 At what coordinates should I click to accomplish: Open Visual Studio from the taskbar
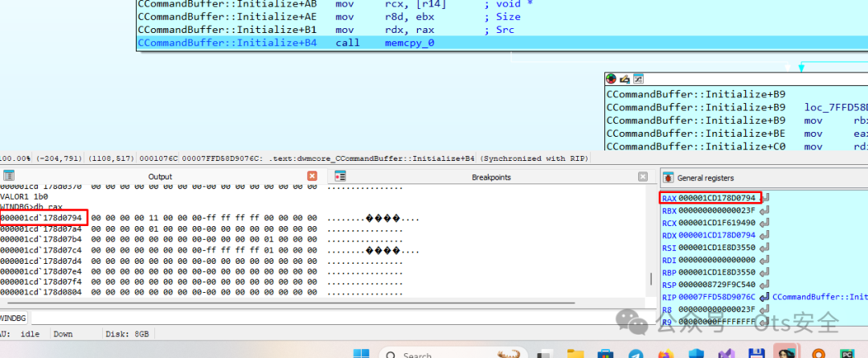pos(725,353)
